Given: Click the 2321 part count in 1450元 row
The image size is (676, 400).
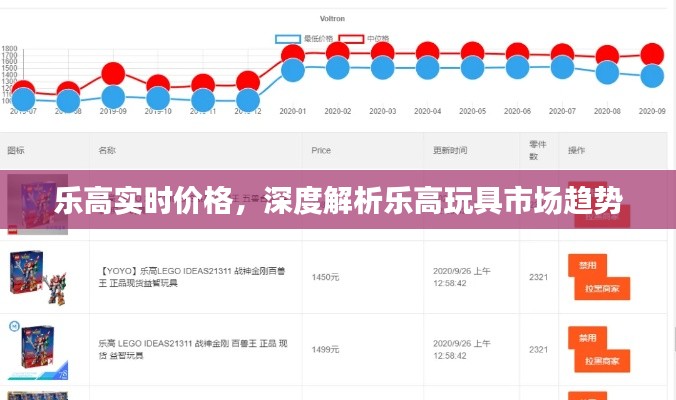Looking at the screenshot, I should (538, 277).
